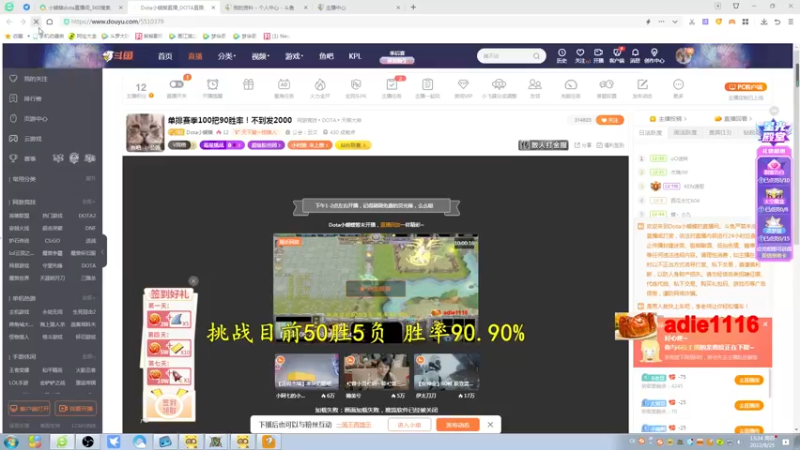The image size is (800, 450).
Task: Open the user avatar in header
Action: [684, 56]
